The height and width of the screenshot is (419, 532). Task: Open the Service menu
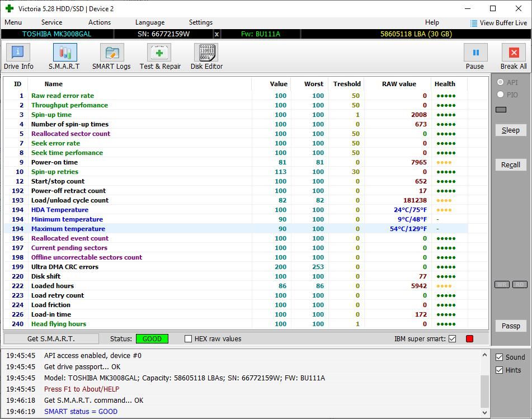(x=51, y=22)
